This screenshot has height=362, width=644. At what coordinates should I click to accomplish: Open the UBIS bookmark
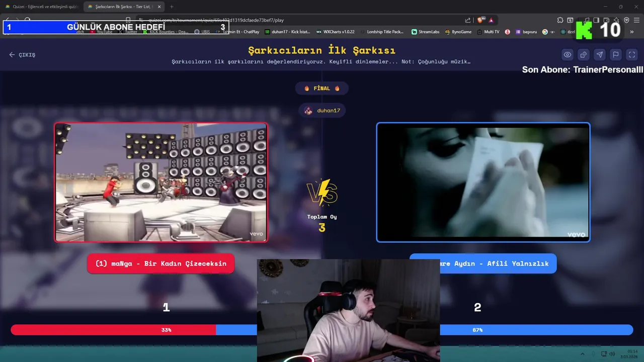[x=202, y=32]
